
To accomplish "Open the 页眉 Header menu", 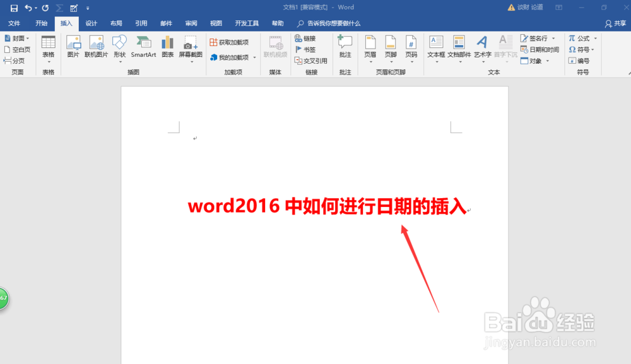I will [x=370, y=49].
